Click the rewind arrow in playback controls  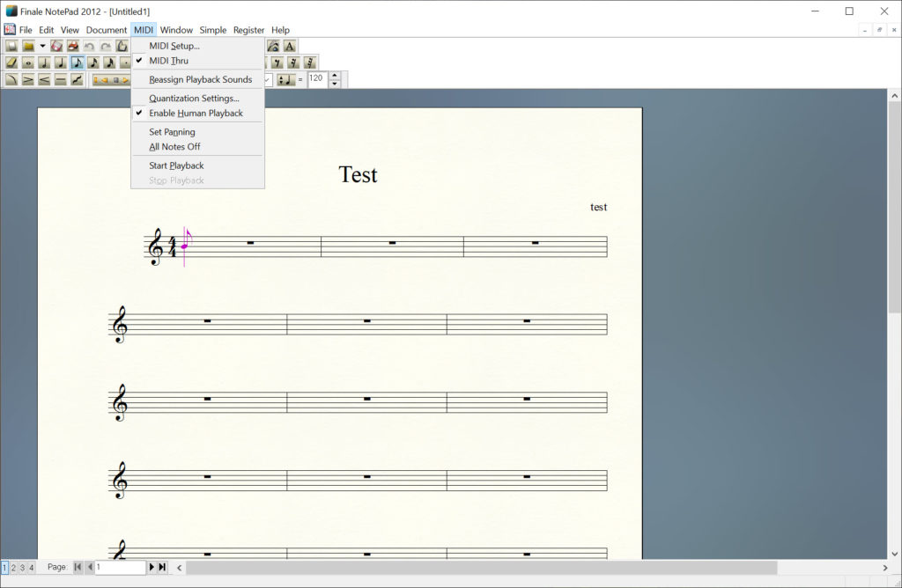(105, 80)
